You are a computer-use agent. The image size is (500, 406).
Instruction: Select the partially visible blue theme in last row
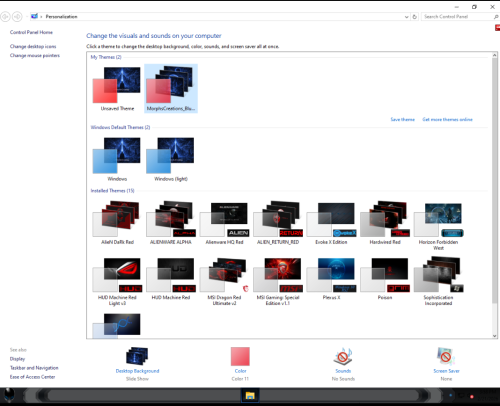click(x=117, y=325)
